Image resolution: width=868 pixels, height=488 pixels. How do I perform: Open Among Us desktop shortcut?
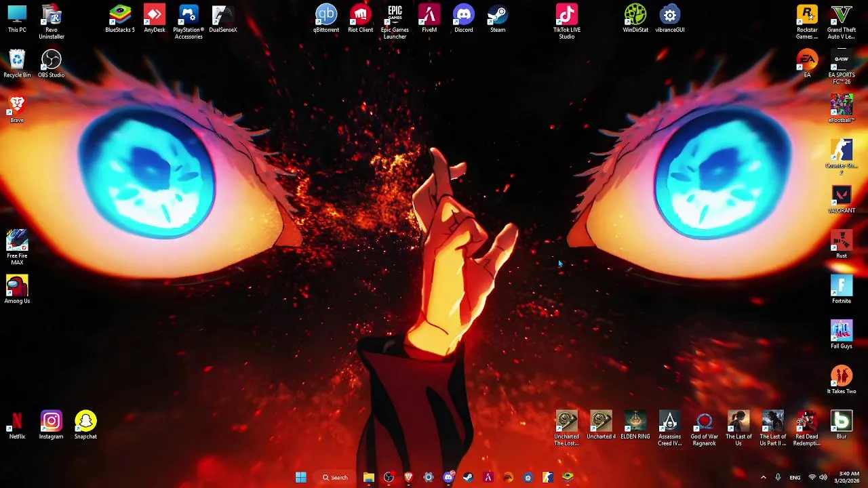tap(17, 289)
